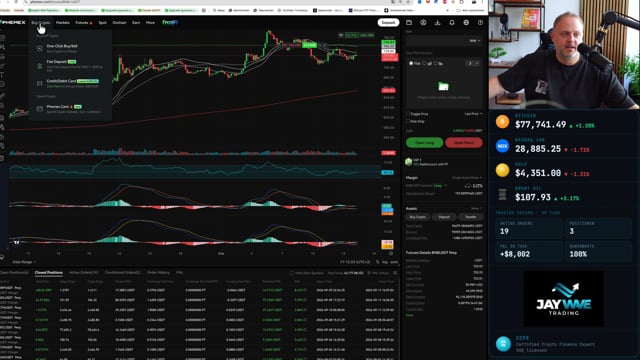The height and width of the screenshot is (360, 640).
Task: Click the Bitcoin price $77,741.49
Action: point(540,124)
